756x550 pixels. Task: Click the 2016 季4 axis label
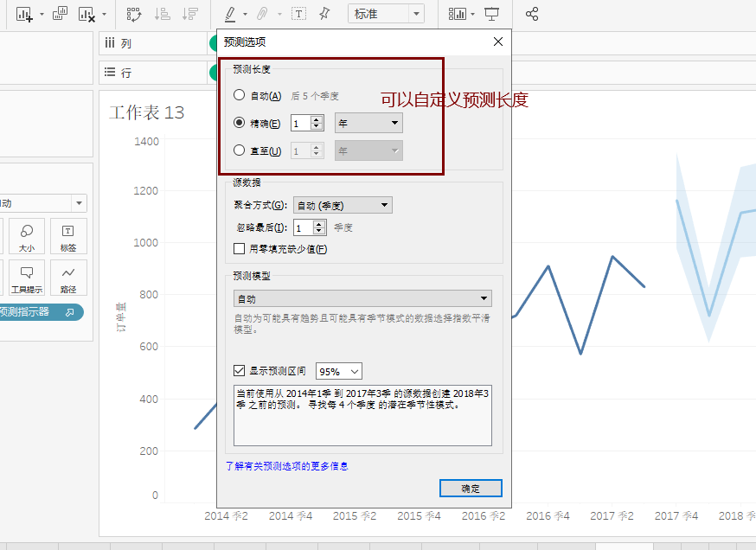pyautogui.click(x=548, y=515)
